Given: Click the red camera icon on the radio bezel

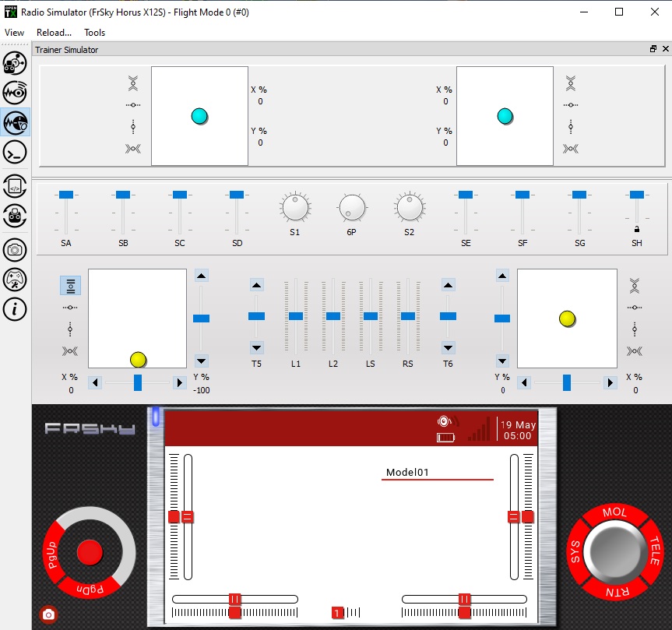Looking at the screenshot, I should pos(48,615).
